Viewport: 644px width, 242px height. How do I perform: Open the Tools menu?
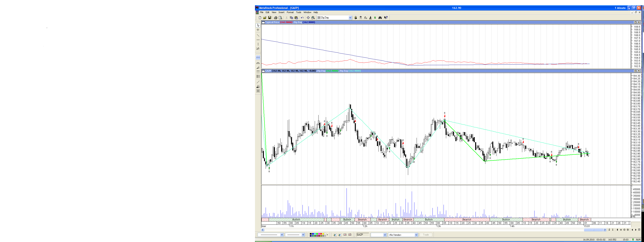(298, 12)
